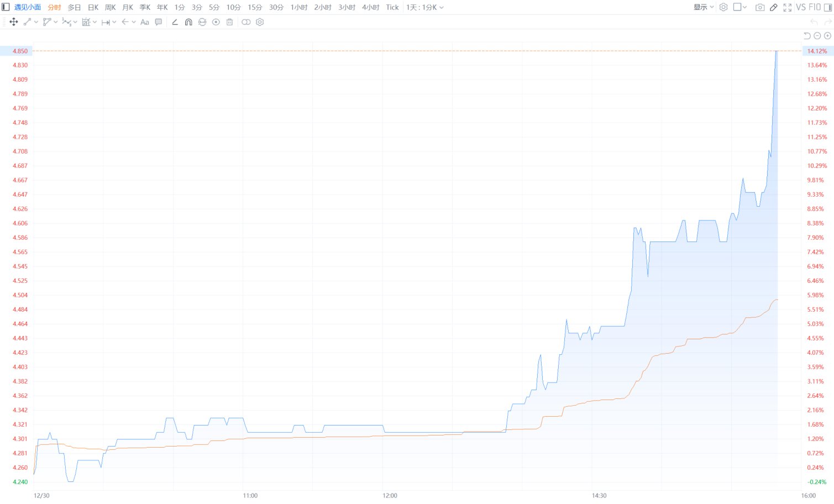
Task: Expand the arrow tool dropdown arrow
Action: pyautogui.click(x=134, y=22)
